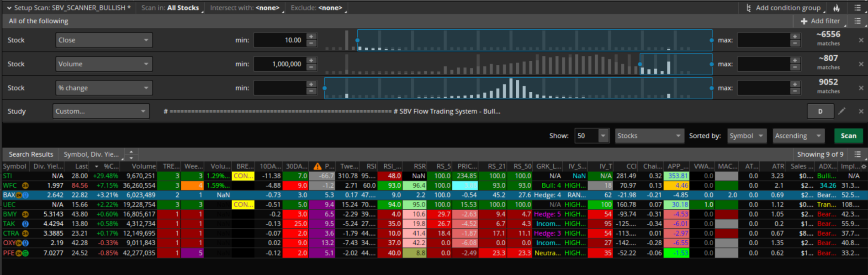Run the scan with the green Scan button

pos(848,136)
